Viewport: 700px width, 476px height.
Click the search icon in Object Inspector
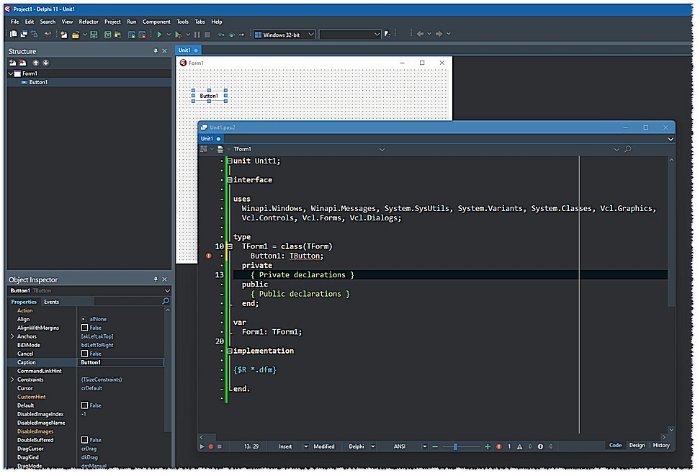tap(165, 301)
